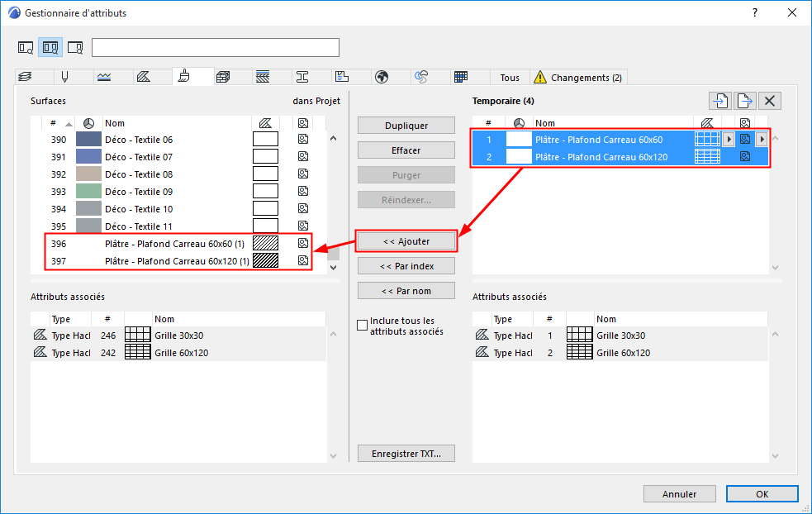Select search in right list mode icon
This screenshot has height=514, width=812.
click(75, 48)
